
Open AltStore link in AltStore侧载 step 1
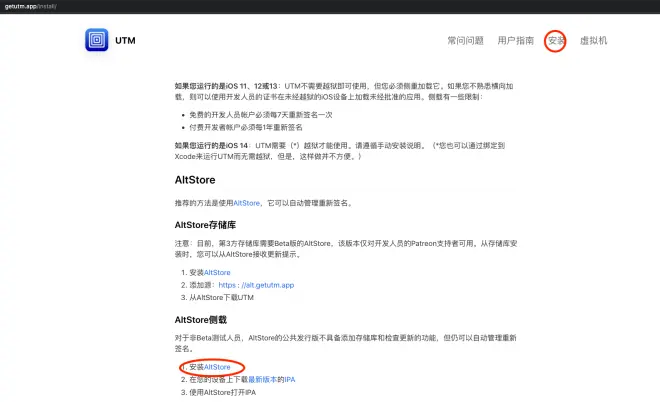(217, 367)
